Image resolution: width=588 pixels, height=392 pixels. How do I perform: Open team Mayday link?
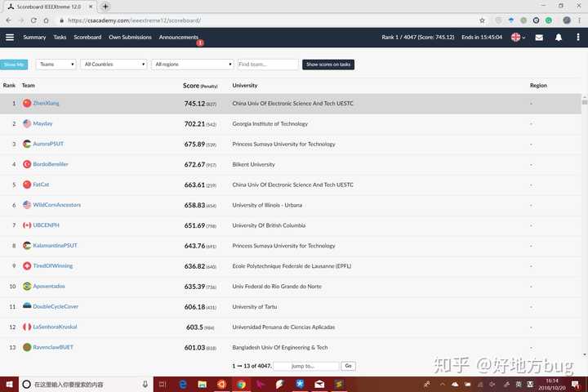(42, 123)
